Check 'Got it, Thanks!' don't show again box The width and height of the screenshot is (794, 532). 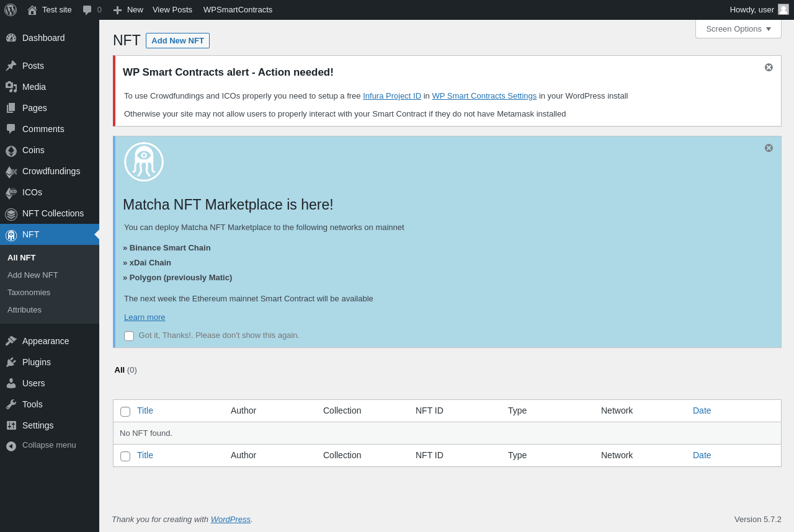(129, 336)
